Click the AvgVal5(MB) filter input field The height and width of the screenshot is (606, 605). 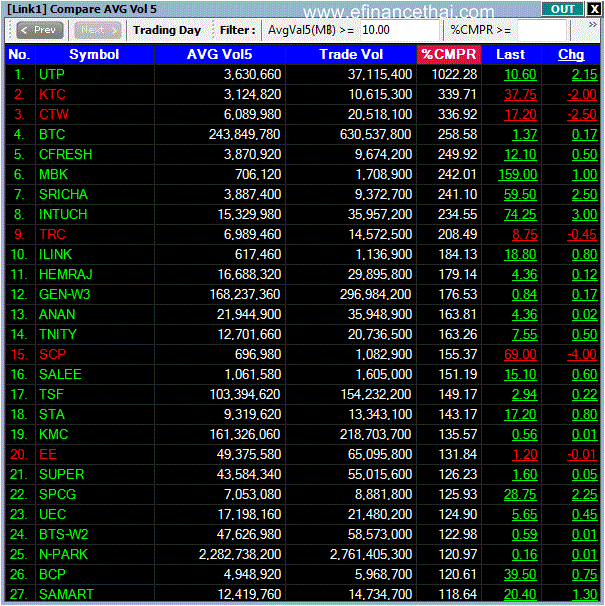400,30
